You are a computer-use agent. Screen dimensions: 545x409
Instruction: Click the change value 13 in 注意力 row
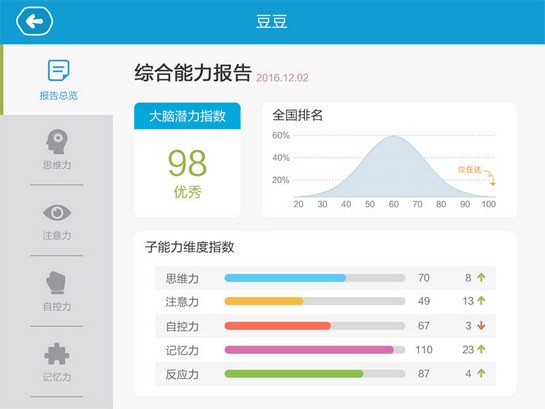[468, 301]
